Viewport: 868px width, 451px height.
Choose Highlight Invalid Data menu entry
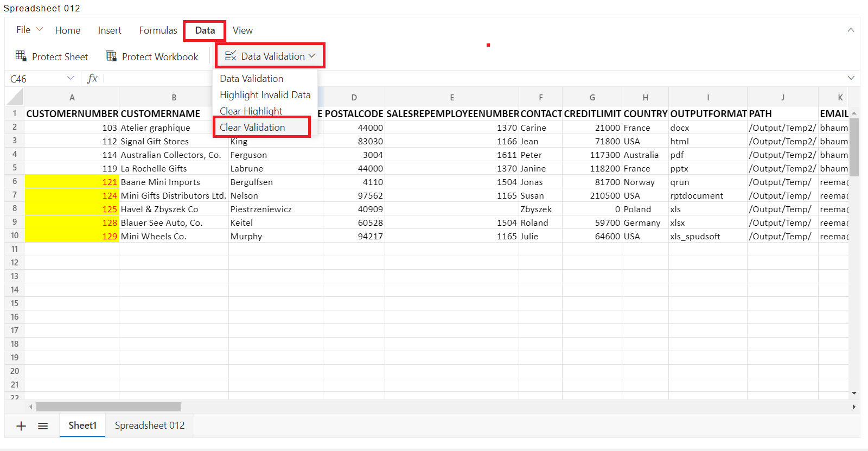tap(265, 95)
